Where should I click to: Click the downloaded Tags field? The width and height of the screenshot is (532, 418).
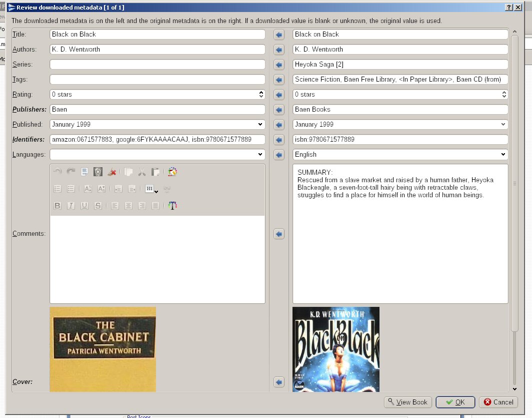[x=157, y=79]
